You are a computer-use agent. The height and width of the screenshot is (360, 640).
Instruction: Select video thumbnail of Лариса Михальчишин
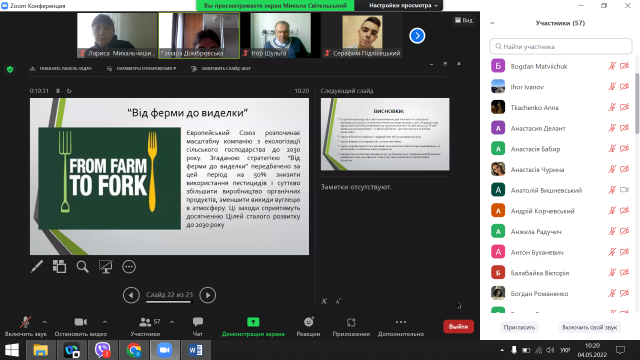click(117, 35)
